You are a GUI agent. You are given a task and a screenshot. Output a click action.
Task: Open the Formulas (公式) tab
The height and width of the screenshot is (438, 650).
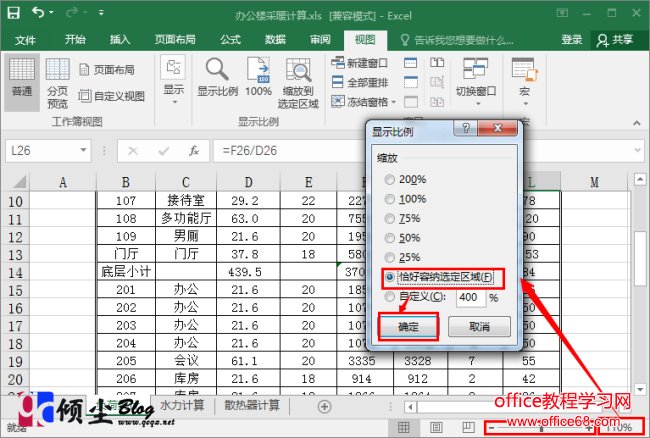tap(230, 40)
